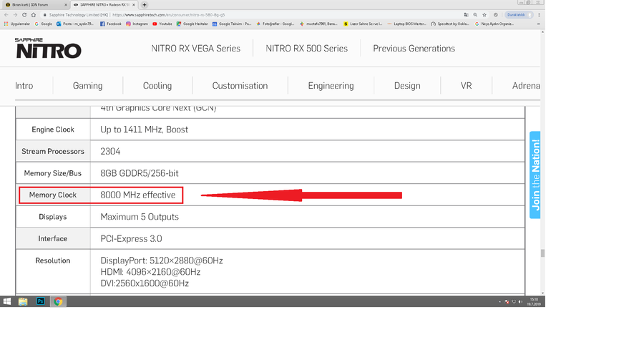Close the Ekran kartı SDN Forum tab
644x360 pixels.
(x=66, y=5)
